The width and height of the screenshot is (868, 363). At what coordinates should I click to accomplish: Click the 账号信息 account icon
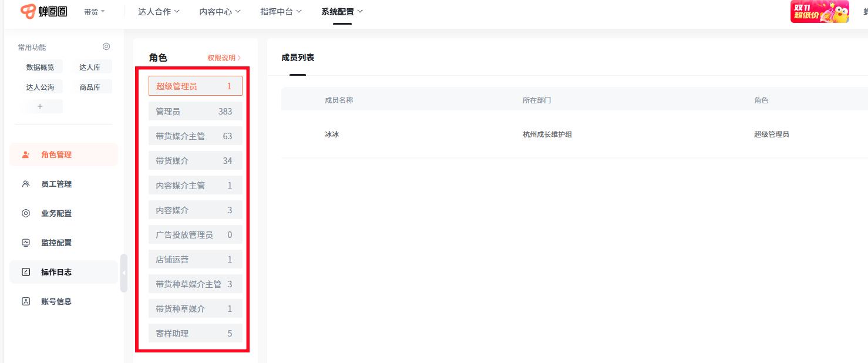(26, 301)
